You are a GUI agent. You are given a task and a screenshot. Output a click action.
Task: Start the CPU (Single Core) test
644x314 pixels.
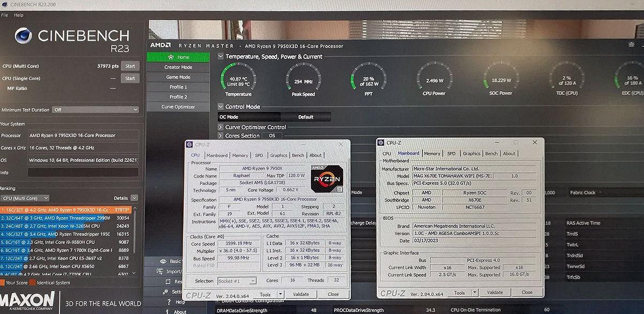pyautogui.click(x=130, y=78)
